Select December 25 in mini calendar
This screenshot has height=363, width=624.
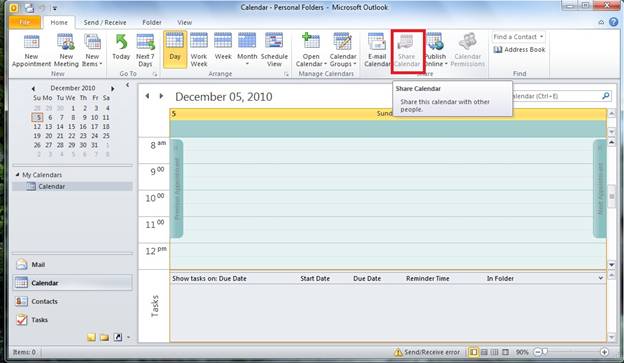pyautogui.click(x=106, y=136)
